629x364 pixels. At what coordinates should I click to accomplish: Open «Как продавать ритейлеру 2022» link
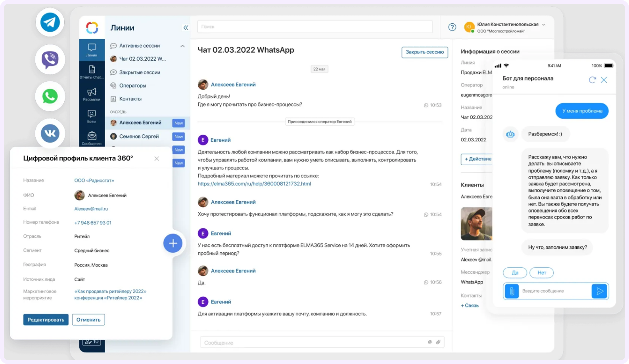[x=110, y=291]
